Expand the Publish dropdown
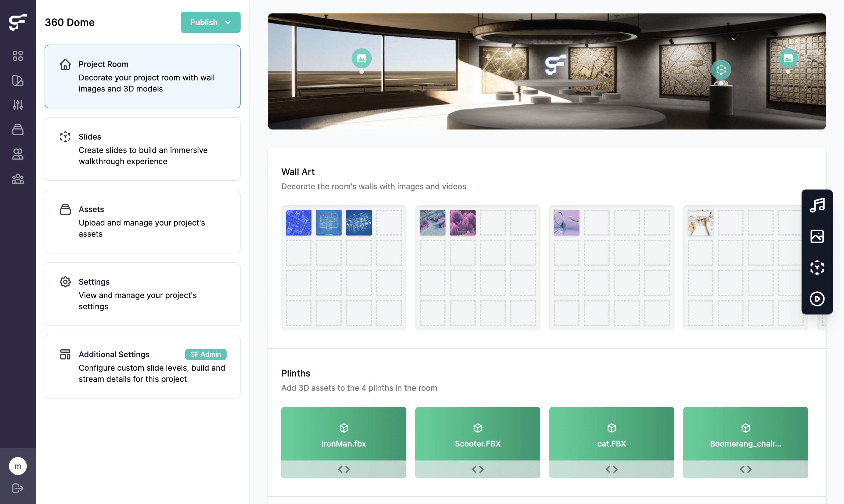The height and width of the screenshot is (504, 844). (228, 23)
